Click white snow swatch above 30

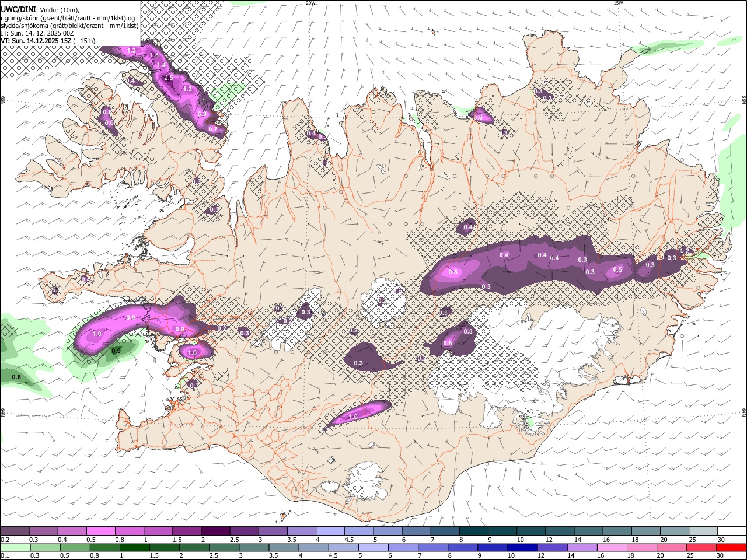tap(732, 531)
